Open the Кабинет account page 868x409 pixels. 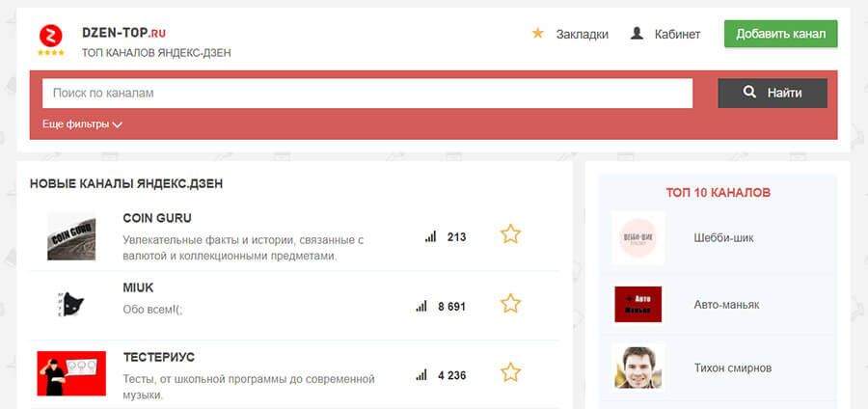[x=677, y=35]
